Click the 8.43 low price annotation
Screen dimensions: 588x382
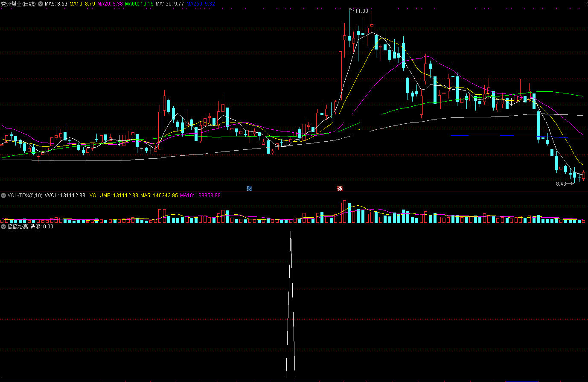coord(561,184)
